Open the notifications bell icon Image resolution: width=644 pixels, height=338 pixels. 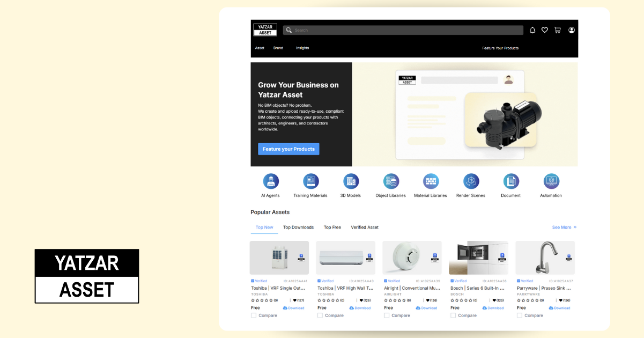click(532, 30)
